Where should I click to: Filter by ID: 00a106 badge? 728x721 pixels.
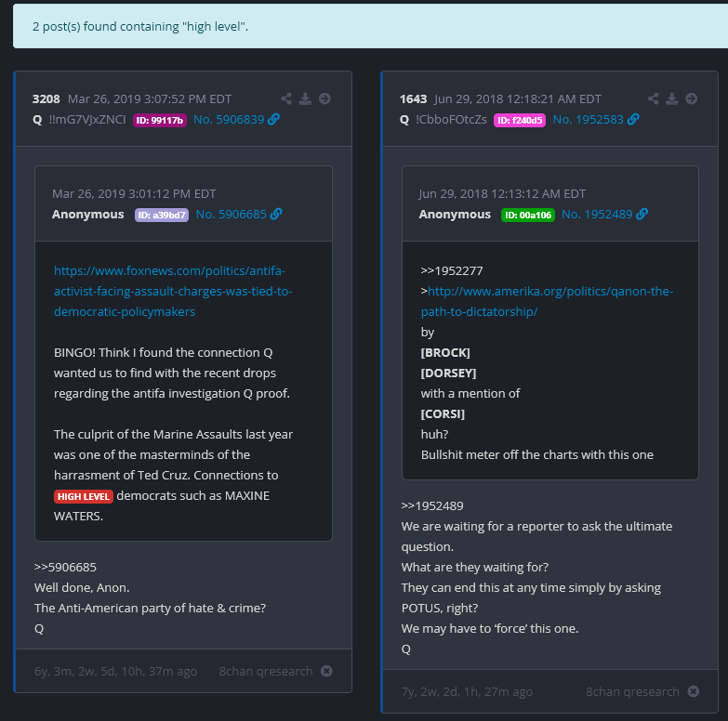[x=528, y=215]
